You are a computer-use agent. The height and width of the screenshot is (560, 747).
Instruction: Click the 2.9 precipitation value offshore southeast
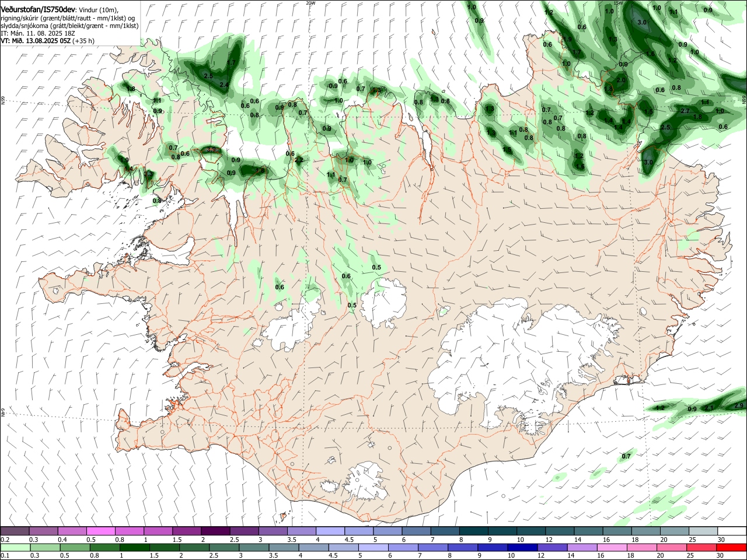click(x=739, y=405)
